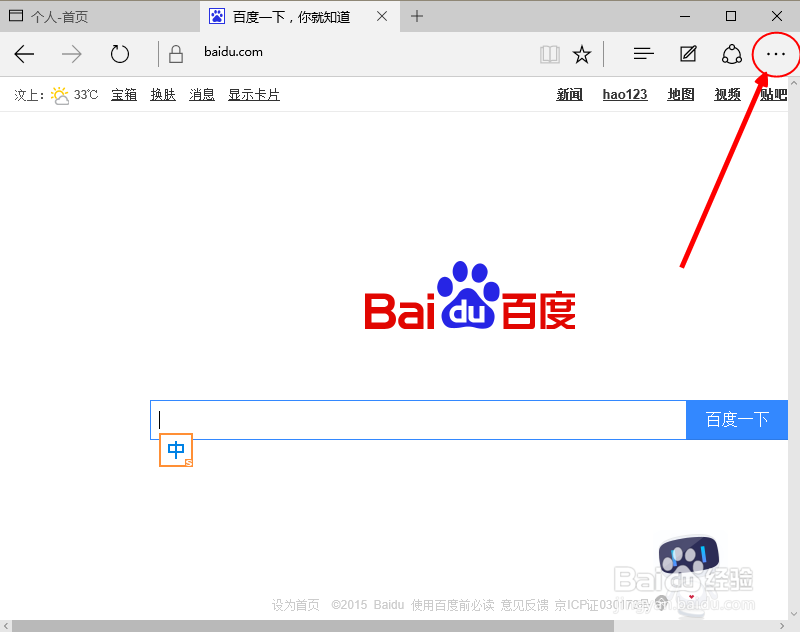Open the More actions ellipsis menu
This screenshot has width=800, height=632.
pyautogui.click(x=776, y=54)
